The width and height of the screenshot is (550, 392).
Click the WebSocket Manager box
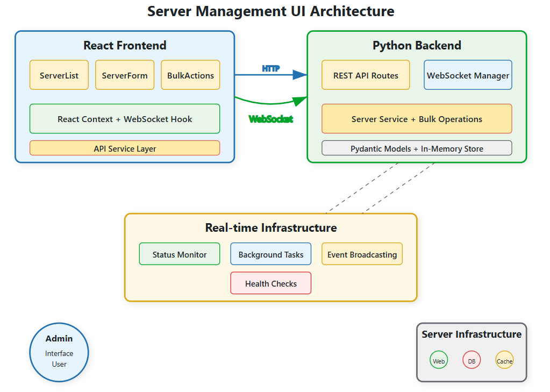(x=468, y=75)
